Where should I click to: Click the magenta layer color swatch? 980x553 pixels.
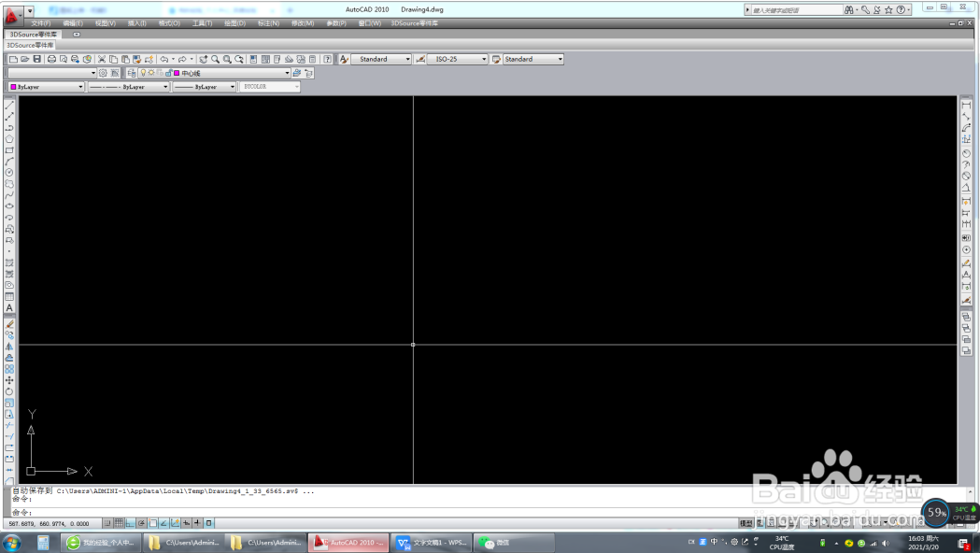click(177, 73)
